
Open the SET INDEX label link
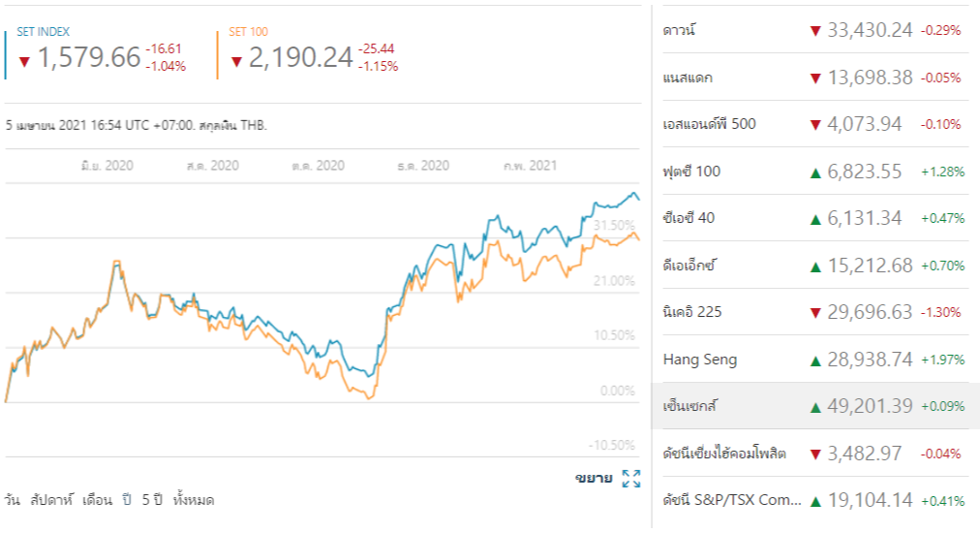coord(44,32)
